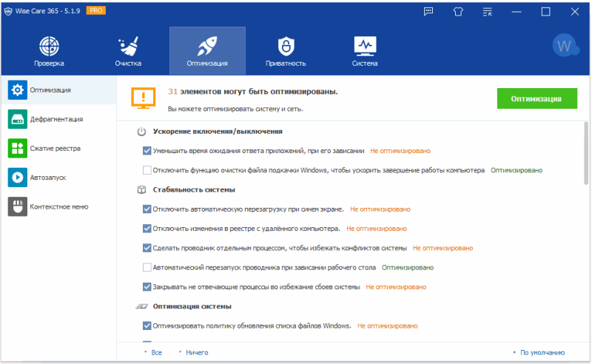592x364 pixels.
Task: Select Сжатие реестра in the sidebar
Action: point(55,148)
